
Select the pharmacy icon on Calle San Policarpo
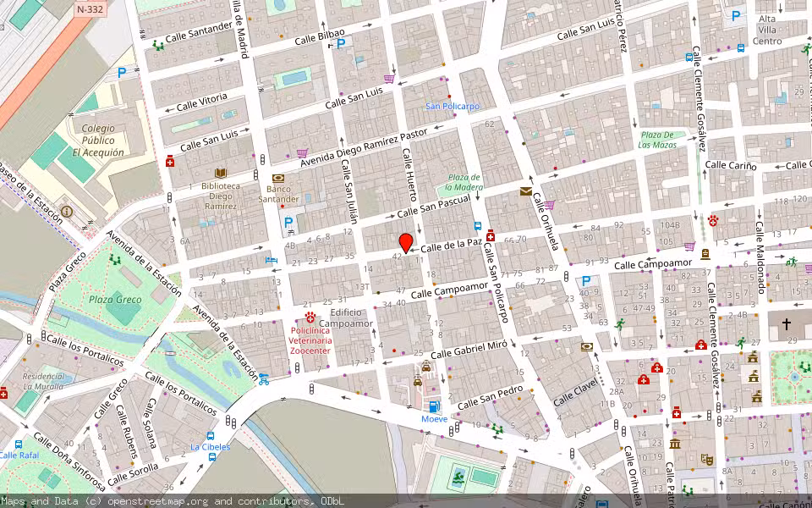tap(491, 237)
